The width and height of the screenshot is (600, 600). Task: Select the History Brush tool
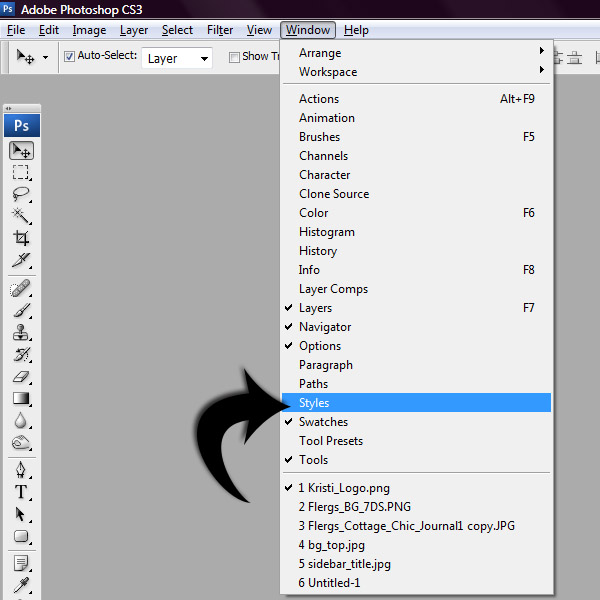click(x=21, y=354)
